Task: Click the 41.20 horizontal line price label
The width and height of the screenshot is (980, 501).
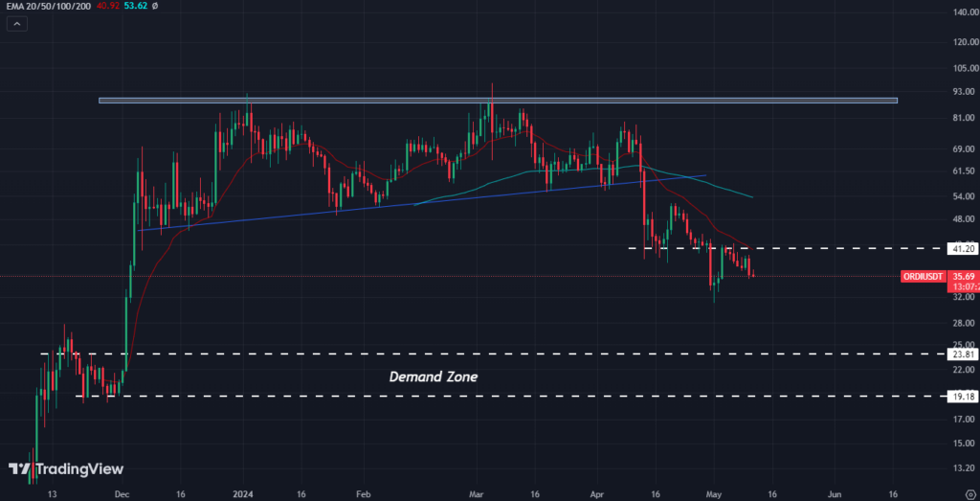Action: coord(963,249)
